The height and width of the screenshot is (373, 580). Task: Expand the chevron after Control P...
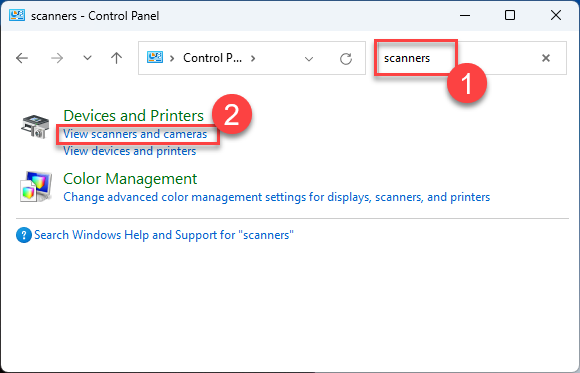click(x=253, y=58)
